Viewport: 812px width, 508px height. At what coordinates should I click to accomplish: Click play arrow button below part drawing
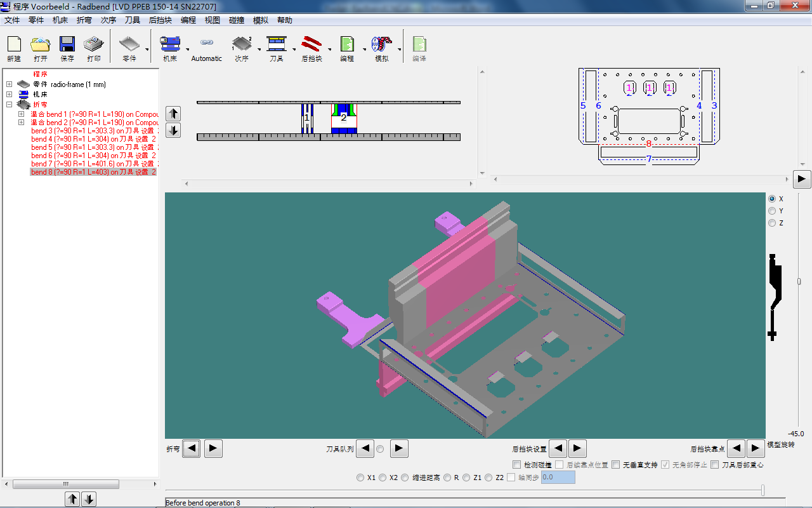(802, 179)
